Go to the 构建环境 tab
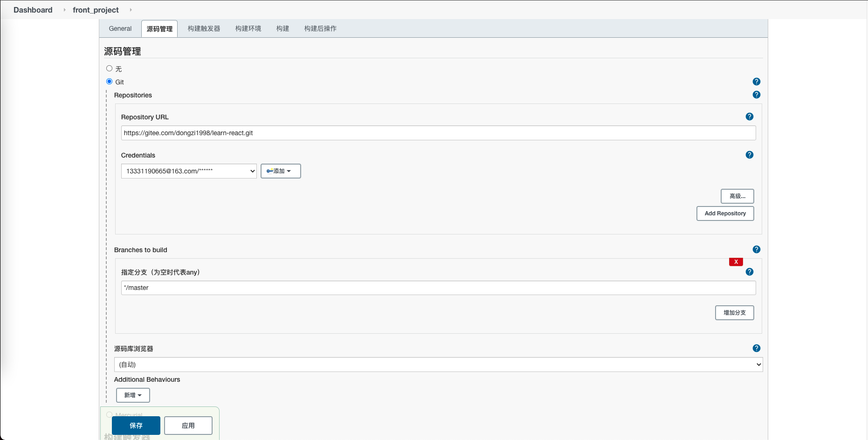The height and width of the screenshot is (440, 868). coord(248,28)
